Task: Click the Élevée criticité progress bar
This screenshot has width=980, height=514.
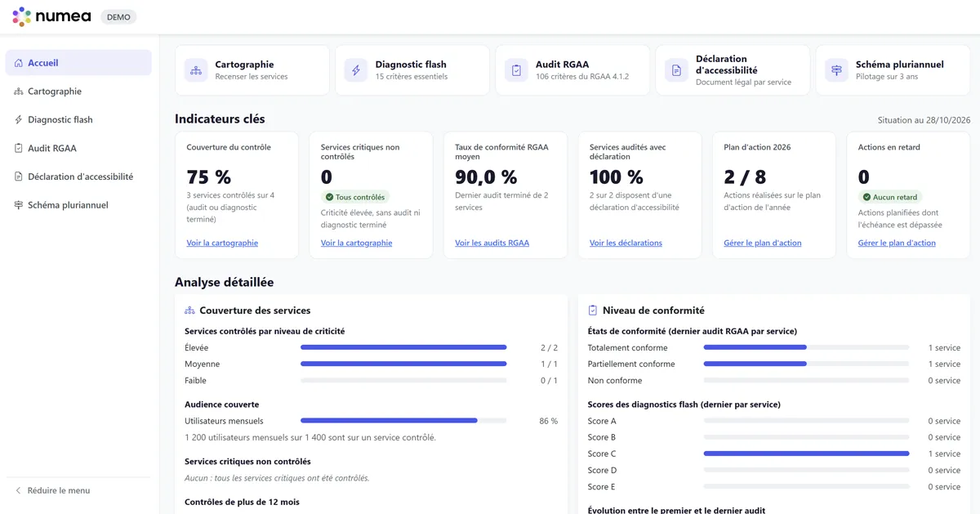Action: point(403,347)
